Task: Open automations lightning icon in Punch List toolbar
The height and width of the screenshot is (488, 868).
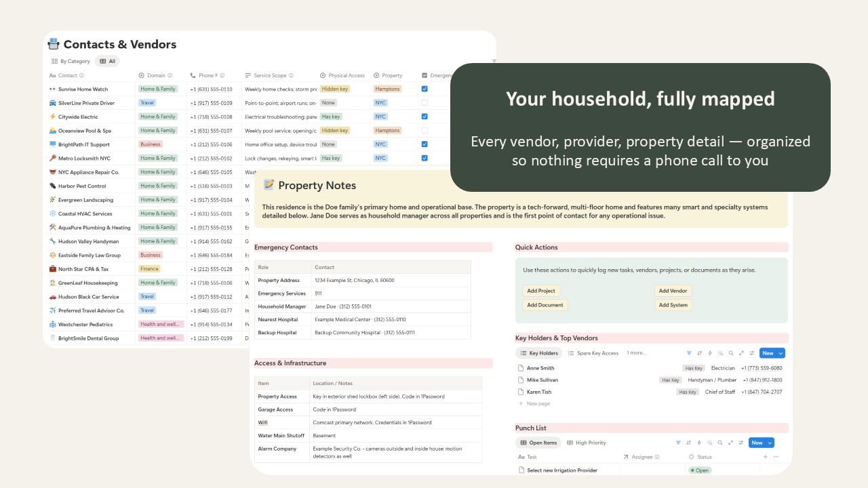Action: 699,443
